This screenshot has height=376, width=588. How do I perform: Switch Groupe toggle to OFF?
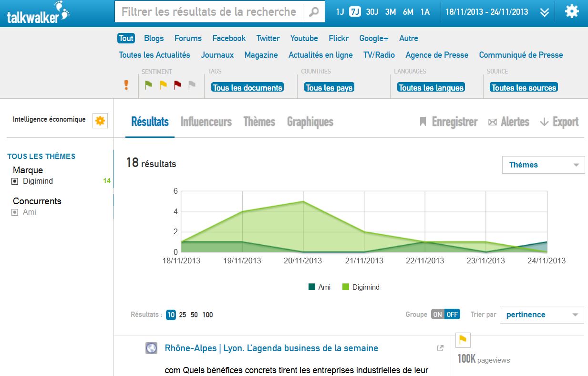(x=453, y=314)
